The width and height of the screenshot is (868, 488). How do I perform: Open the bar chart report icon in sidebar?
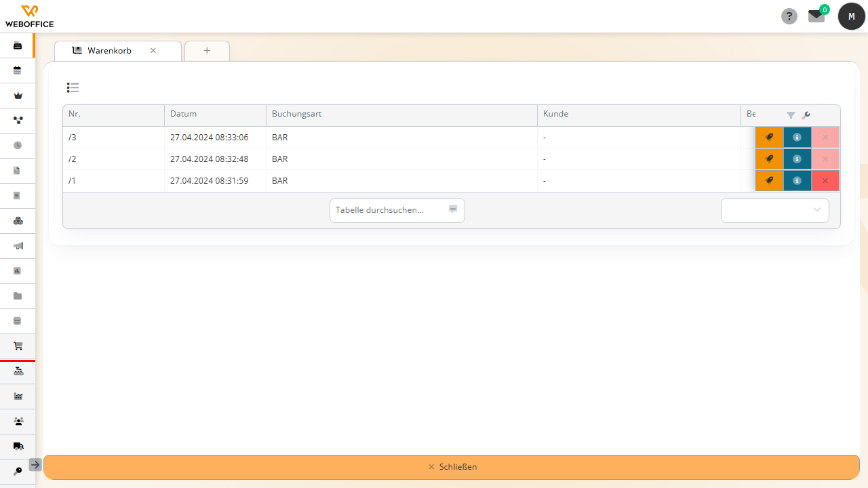(x=18, y=270)
